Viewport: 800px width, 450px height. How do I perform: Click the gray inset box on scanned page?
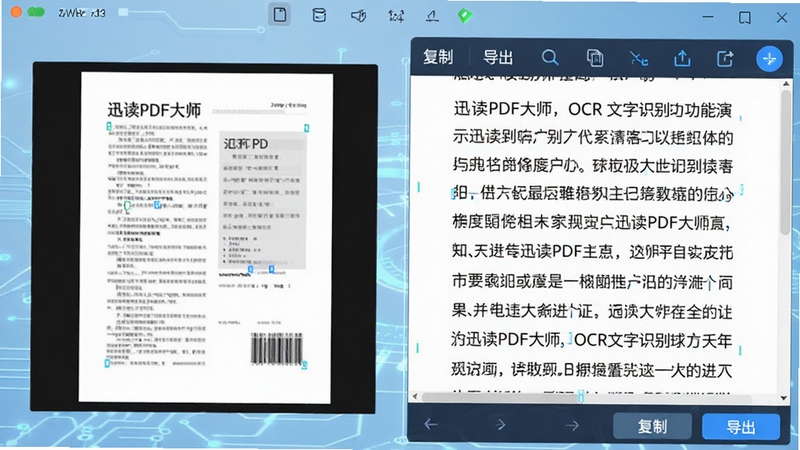(x=262, y=200)
